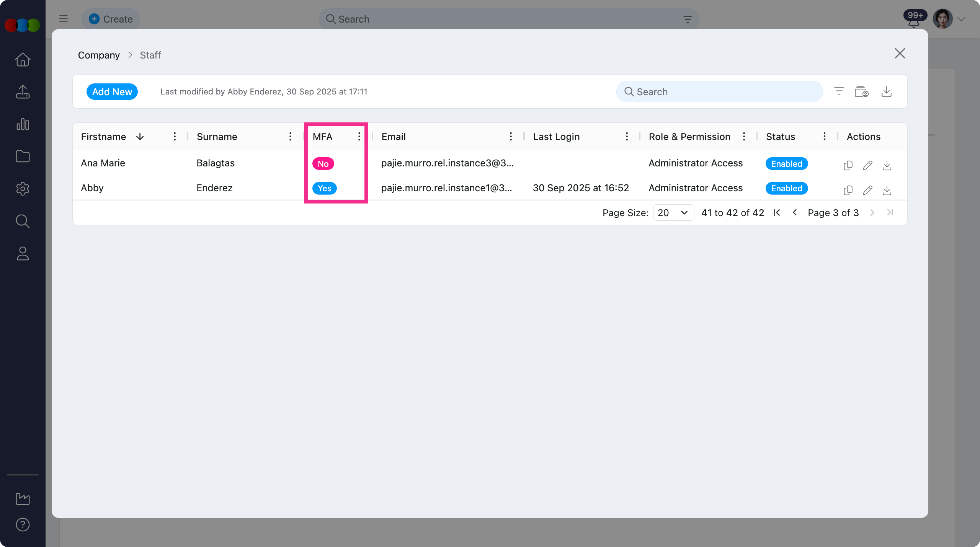Click the Staff search input field

click(720, 92)
